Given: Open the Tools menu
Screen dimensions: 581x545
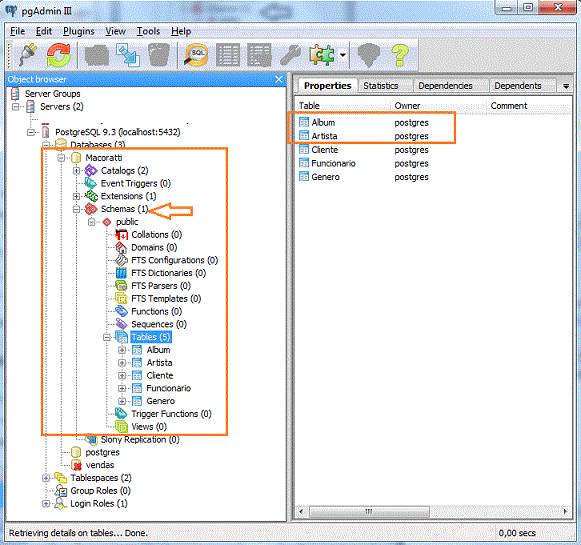Looking at the screenshot, I should (x=148, y=31).
